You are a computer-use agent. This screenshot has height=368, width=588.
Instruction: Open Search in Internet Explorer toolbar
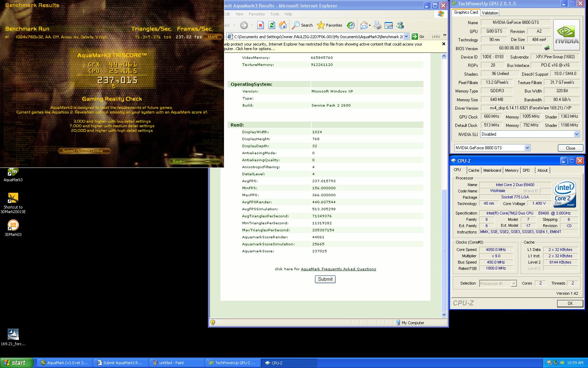coord(303,25)
